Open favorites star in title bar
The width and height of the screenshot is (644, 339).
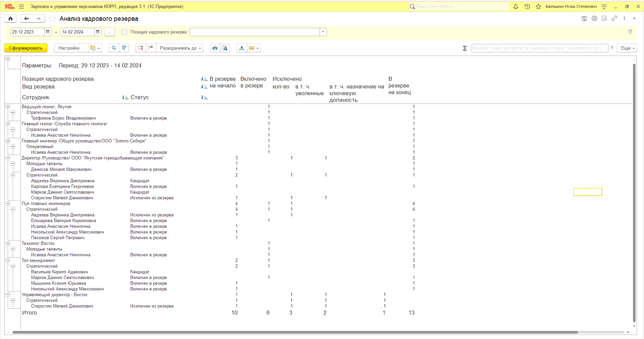coord(539,6)
